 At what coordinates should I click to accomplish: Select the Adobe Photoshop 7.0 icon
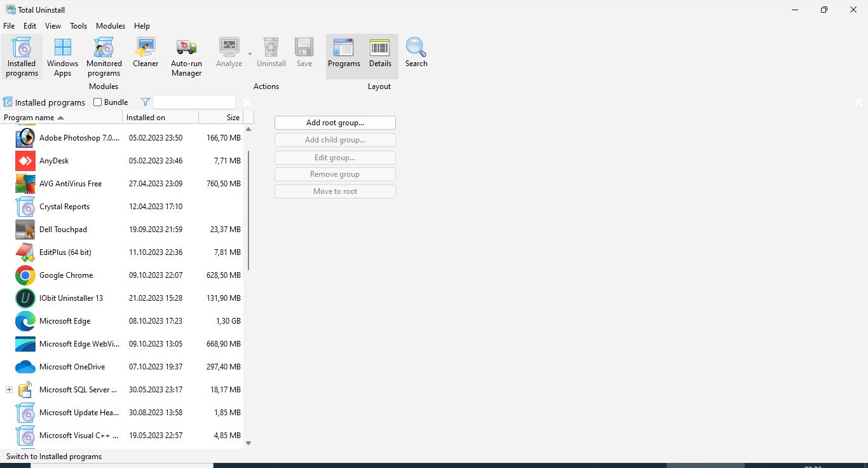[x=25, y=138]
